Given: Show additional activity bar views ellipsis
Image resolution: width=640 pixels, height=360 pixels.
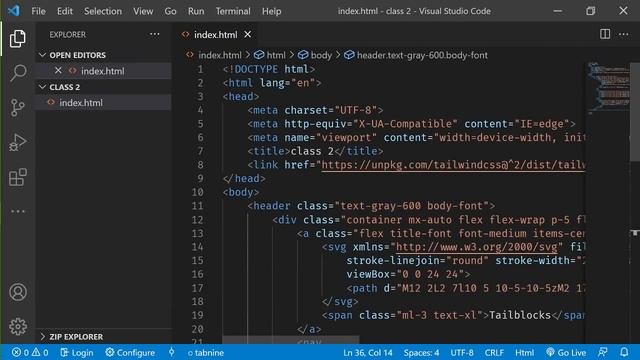Looking at the screenshot, I should [18, 211].
